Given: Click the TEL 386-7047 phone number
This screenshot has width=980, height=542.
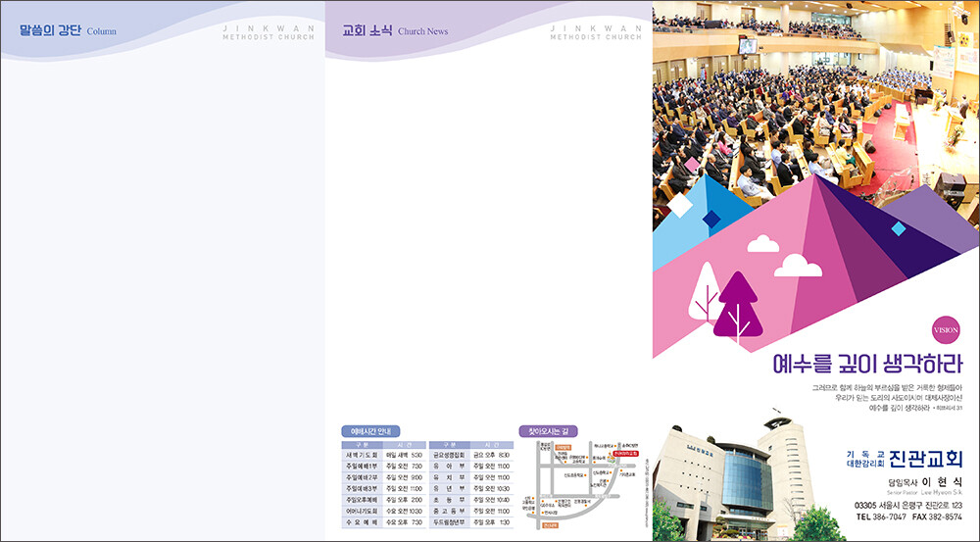Looking at the screenshot, I should pyautogui.click(x=880, y=517).
